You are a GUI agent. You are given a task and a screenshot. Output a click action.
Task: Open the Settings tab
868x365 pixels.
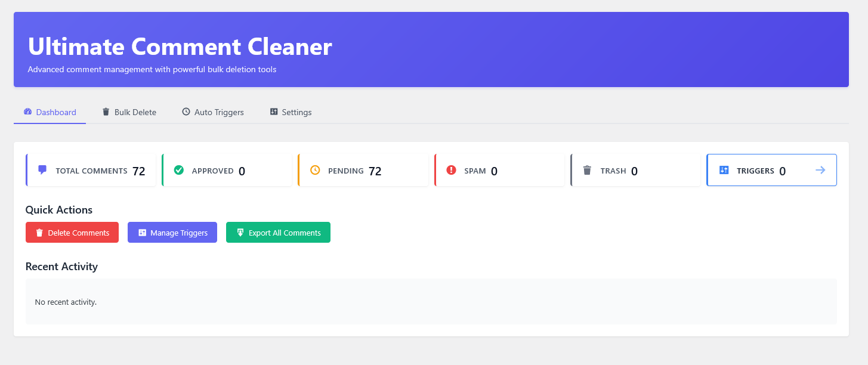(x=291, y=112)
